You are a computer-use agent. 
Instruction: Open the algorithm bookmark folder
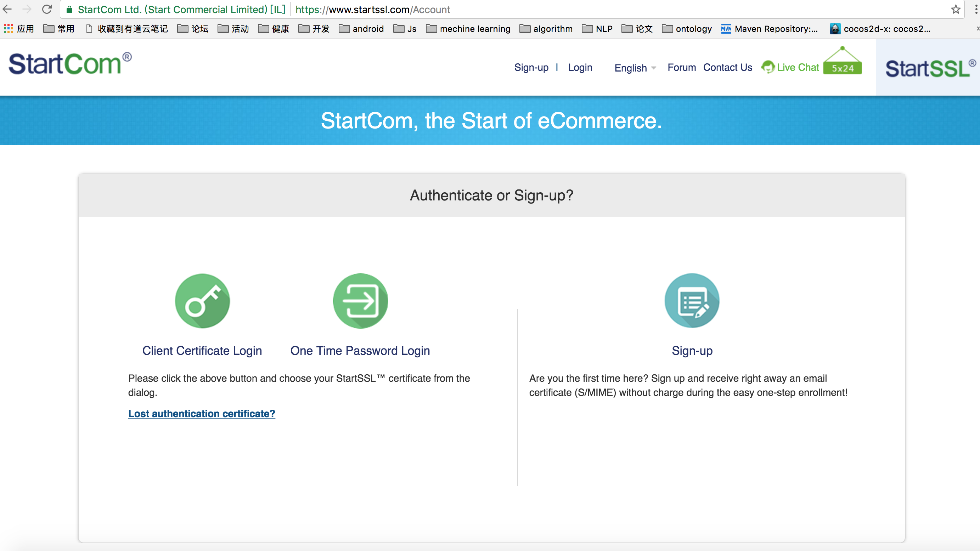pos(546,29)
